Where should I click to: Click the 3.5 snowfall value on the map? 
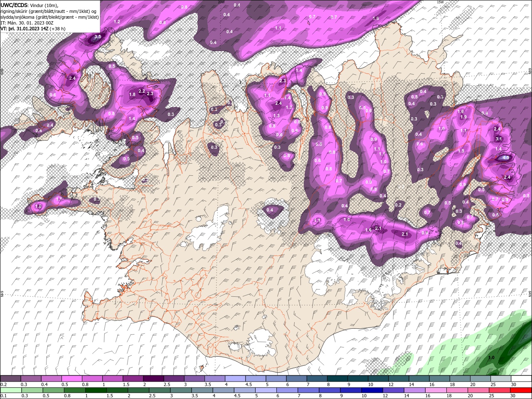(98, 37)
